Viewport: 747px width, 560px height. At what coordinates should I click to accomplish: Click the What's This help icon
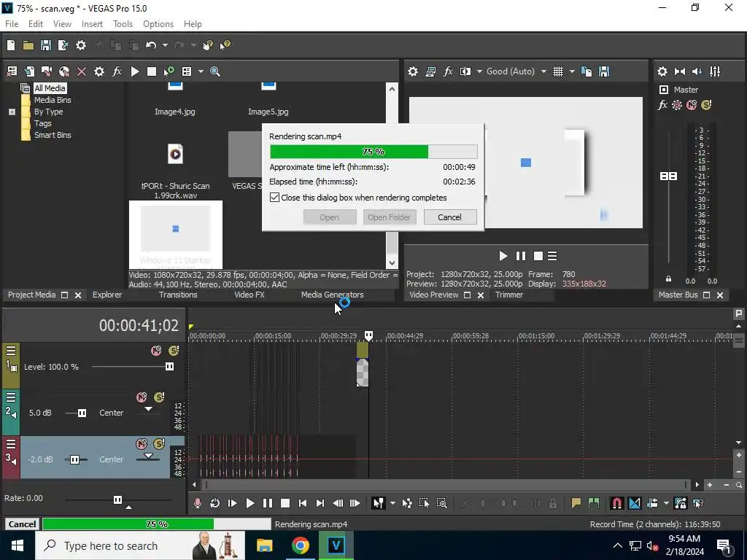225,45
